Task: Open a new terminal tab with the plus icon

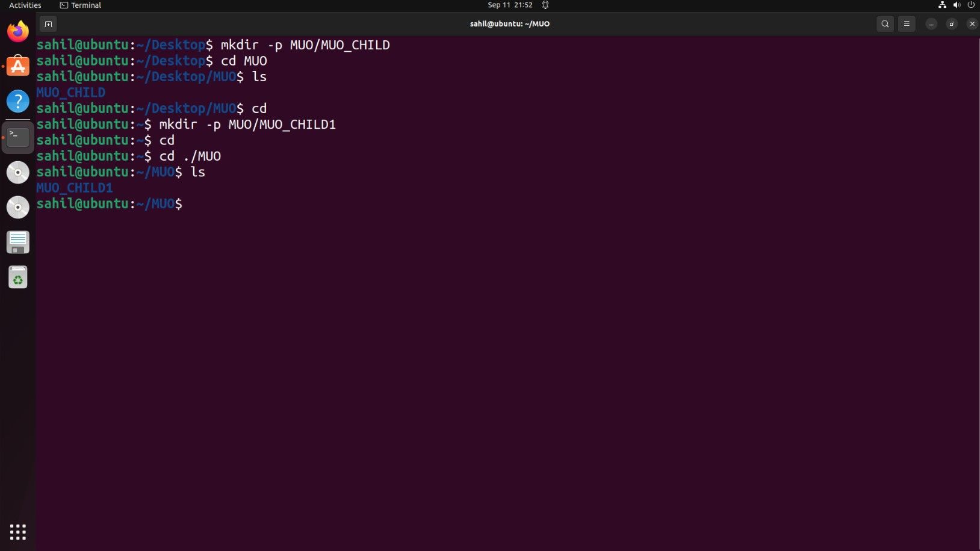Action: click(x=48, y=23)
